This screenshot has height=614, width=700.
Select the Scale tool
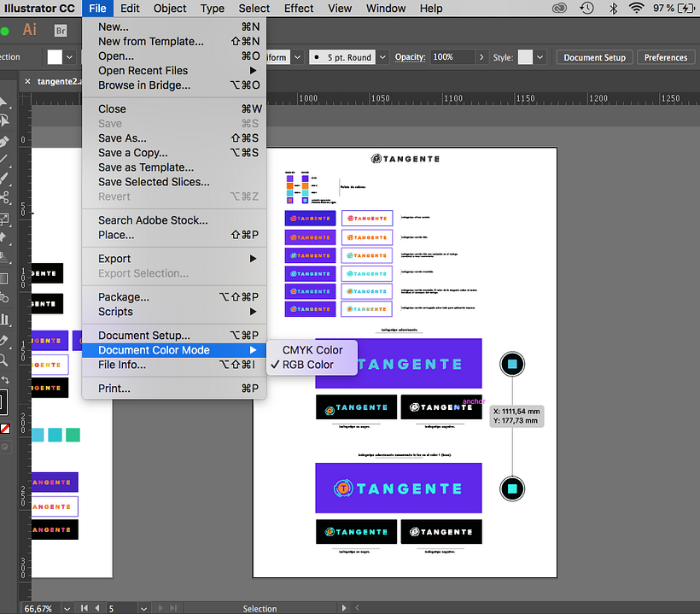coord(4,219)
